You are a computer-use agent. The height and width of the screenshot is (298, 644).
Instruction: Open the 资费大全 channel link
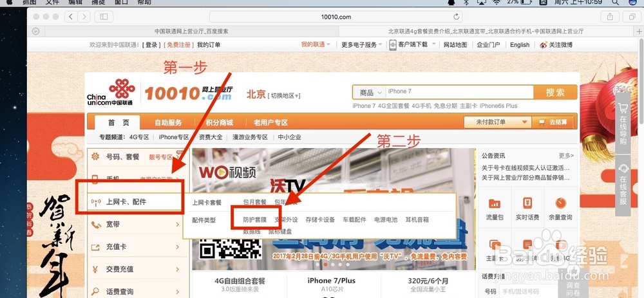click(211, 137)
